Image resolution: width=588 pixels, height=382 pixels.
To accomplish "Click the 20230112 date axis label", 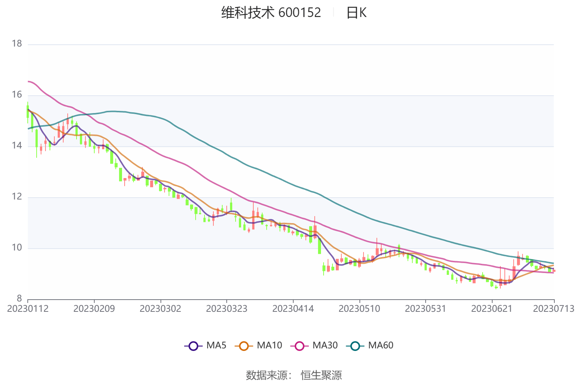I will coord(28,308).
